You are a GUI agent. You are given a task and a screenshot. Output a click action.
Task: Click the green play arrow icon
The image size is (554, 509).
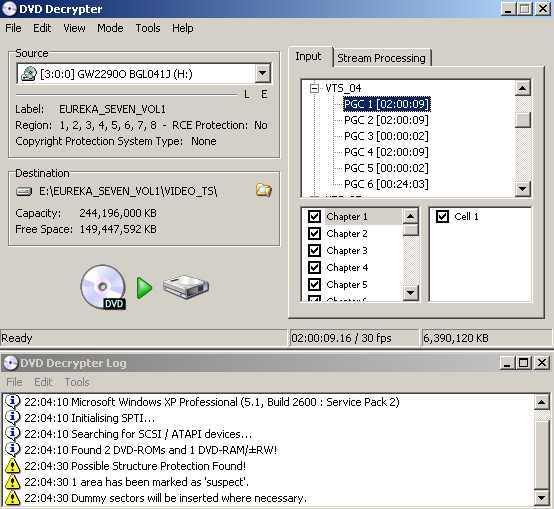tap(144, 288)
